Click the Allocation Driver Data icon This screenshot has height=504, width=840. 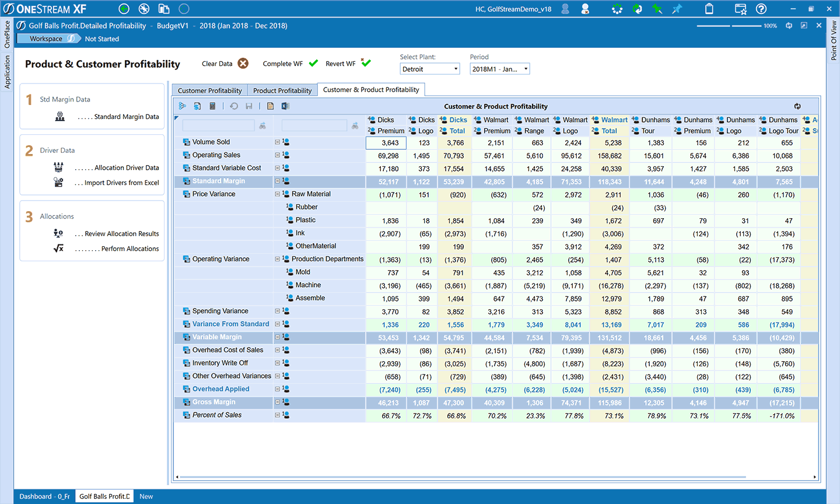pyautogui.click(x=58, y=167)
